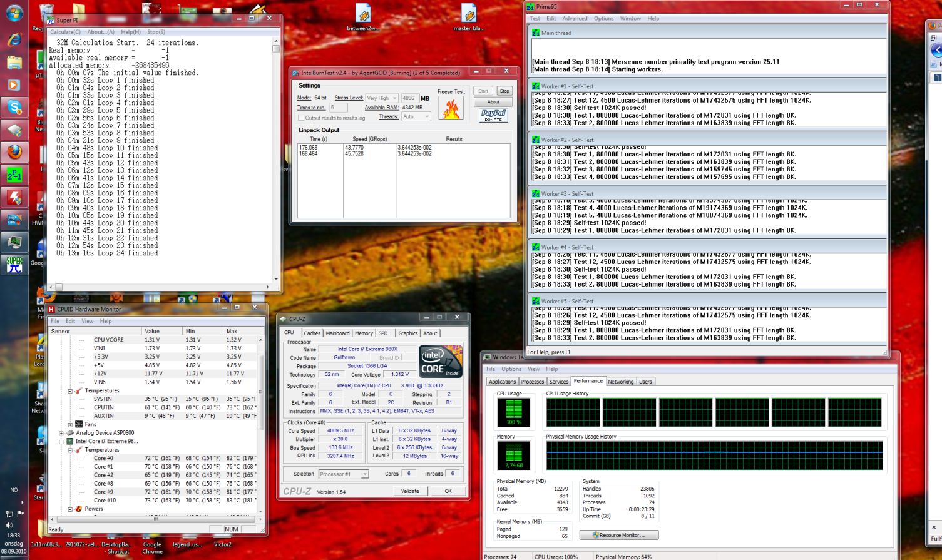
Task: Click the OK button in CPU-Z
Action: 448,491
